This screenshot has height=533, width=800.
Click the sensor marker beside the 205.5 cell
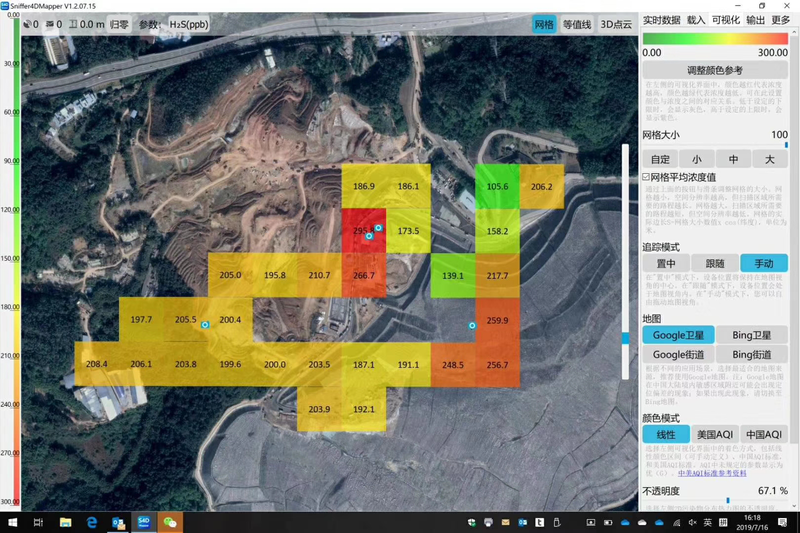tap(205, 324)
